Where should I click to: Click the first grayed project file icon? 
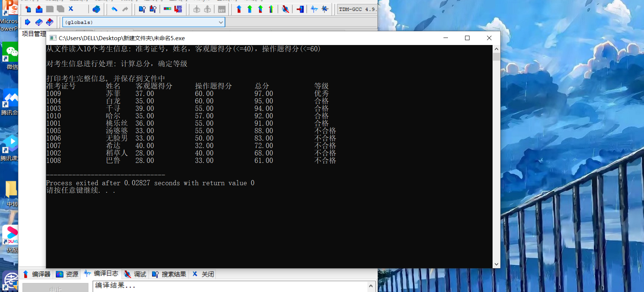point(197,9)
